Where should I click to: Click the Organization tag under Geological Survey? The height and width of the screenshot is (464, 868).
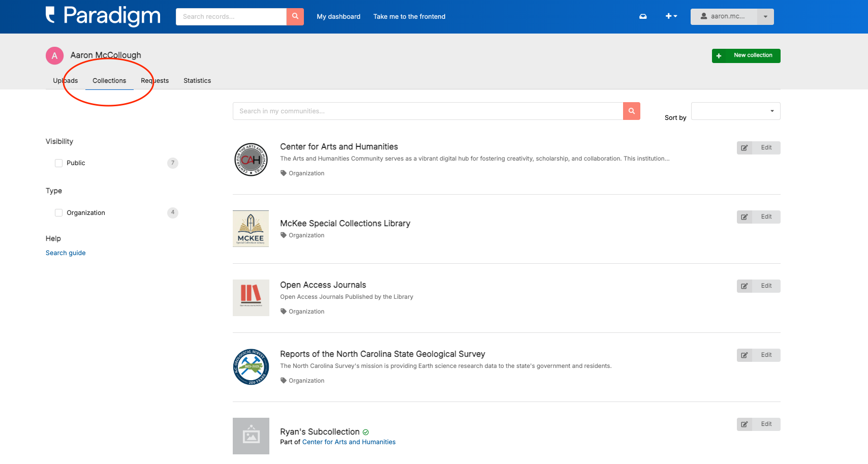click(302, 381)
